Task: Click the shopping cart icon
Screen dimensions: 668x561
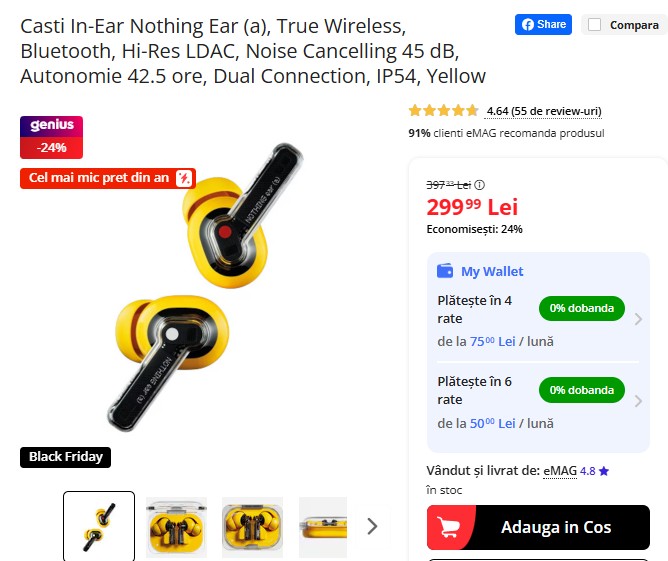Action: pyautogui.click(x=449, y=528)
